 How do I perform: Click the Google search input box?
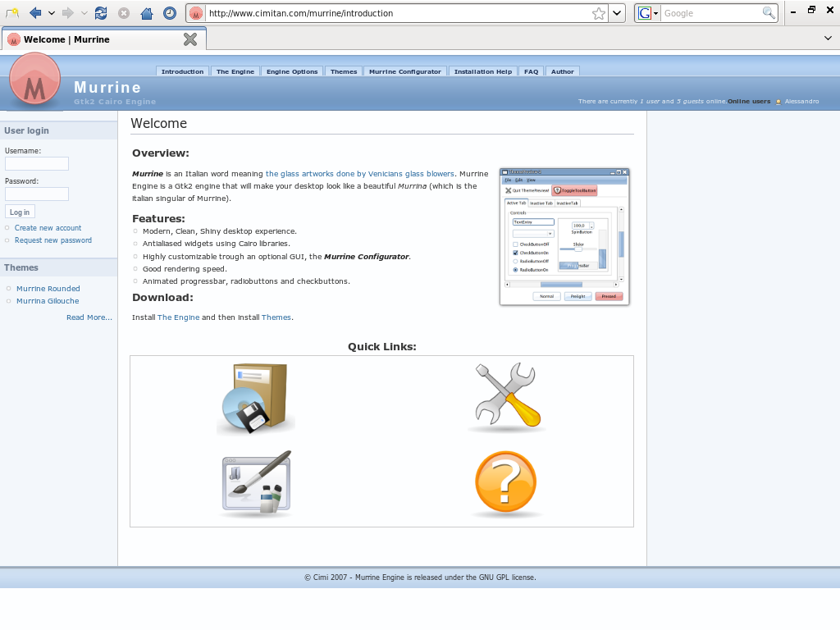[711, 13]
